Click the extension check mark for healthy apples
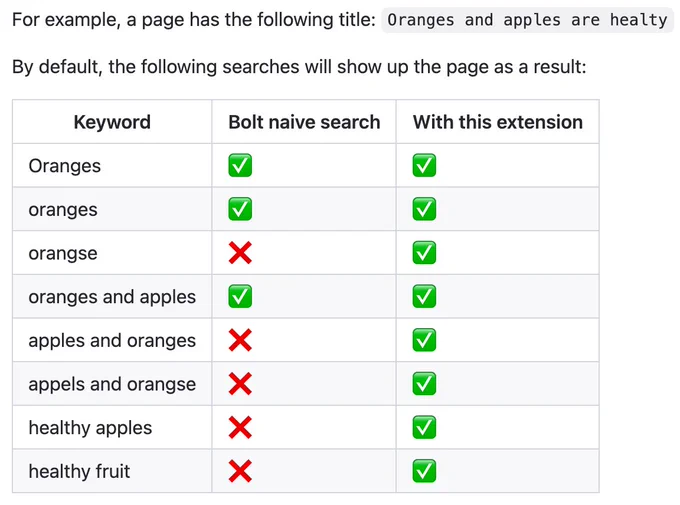The image size is (680, 505). (424, 427)
